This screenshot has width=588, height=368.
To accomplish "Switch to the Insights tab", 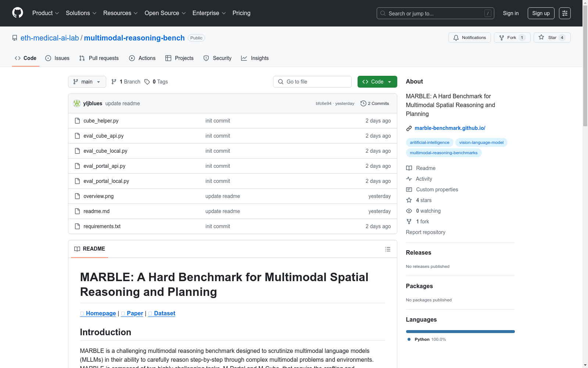I will tap(255, 58).
